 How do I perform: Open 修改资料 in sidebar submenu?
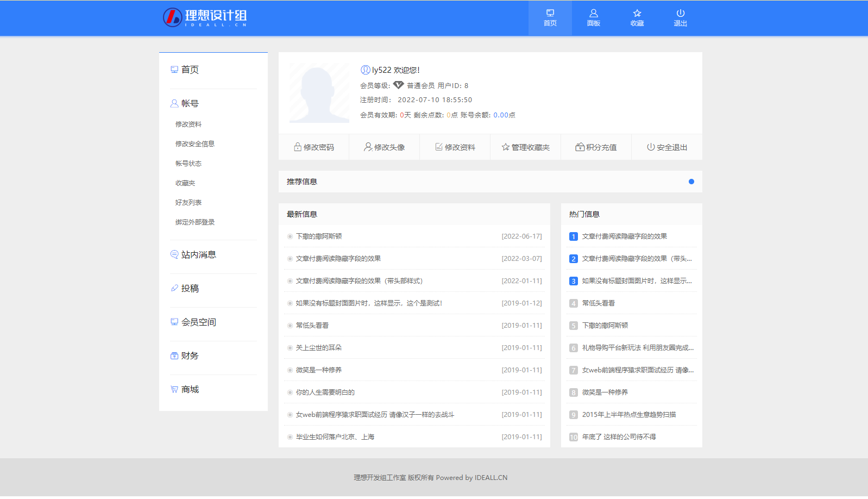click(188, 124)
